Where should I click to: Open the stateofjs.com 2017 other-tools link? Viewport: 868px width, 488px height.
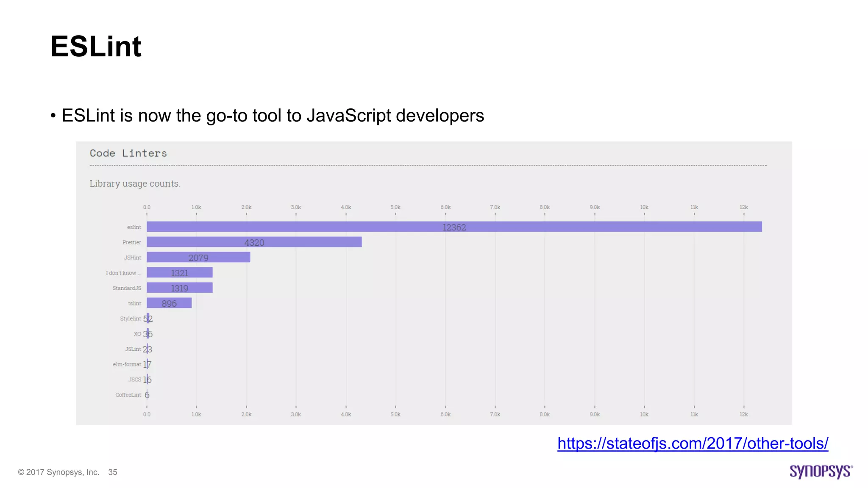(693, 444)
